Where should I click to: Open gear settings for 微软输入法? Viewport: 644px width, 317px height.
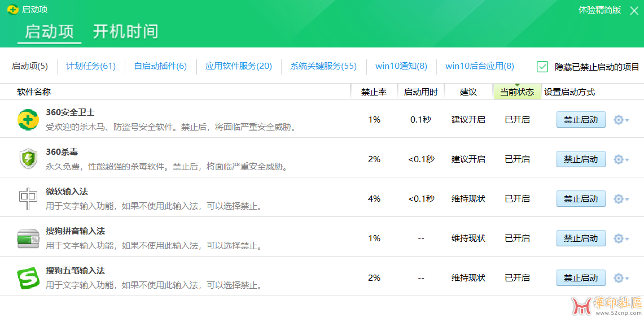[x=621, y=199]
